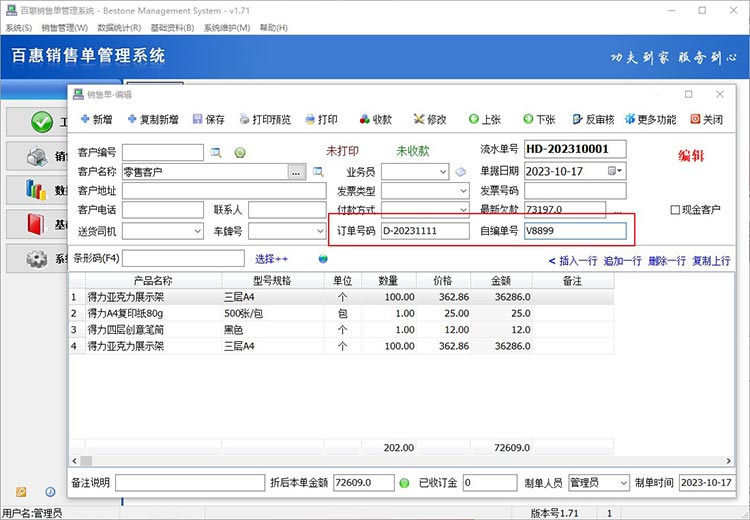Click the 复制上行 link
This screenshot has width=750, height=520.
pos(711,261)
